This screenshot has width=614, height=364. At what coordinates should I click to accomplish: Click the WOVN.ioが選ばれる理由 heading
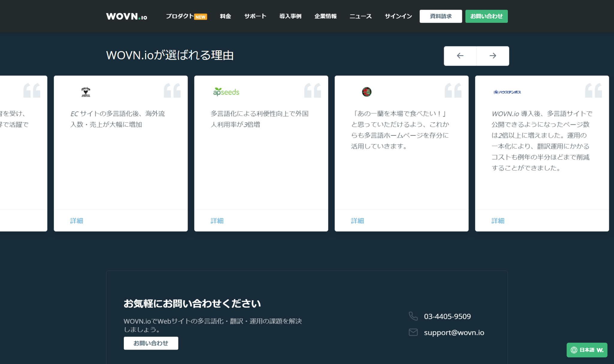[170, 55]
